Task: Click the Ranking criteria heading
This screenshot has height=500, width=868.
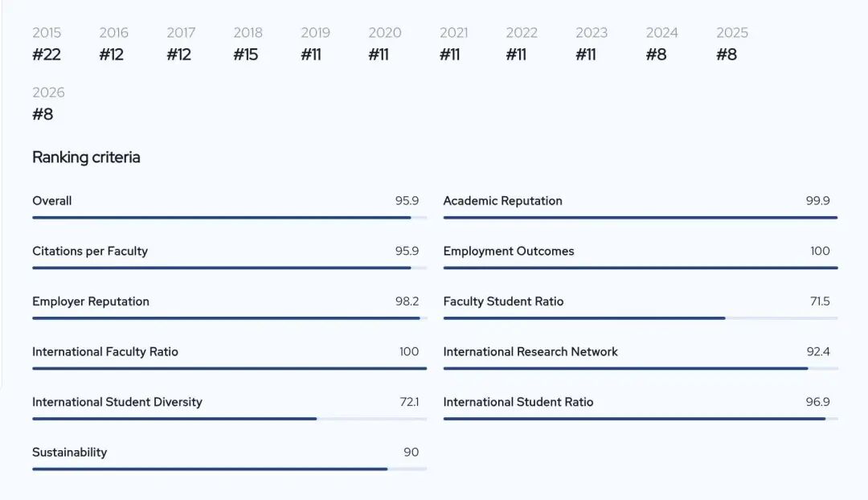Action: pos(86,158)
